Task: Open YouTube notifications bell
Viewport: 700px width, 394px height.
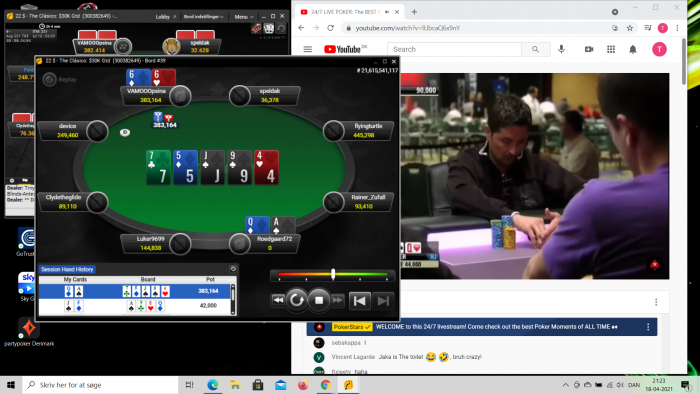Action: [x=633, y=49]
